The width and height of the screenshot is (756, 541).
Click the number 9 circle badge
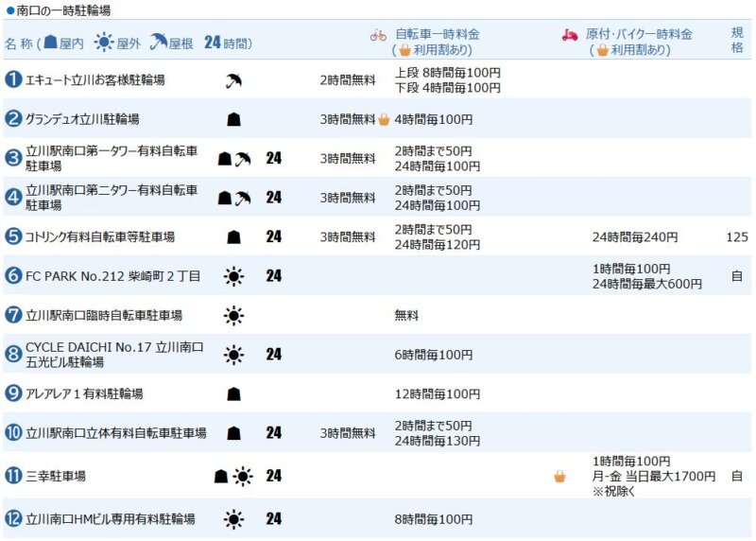(13, 393)
